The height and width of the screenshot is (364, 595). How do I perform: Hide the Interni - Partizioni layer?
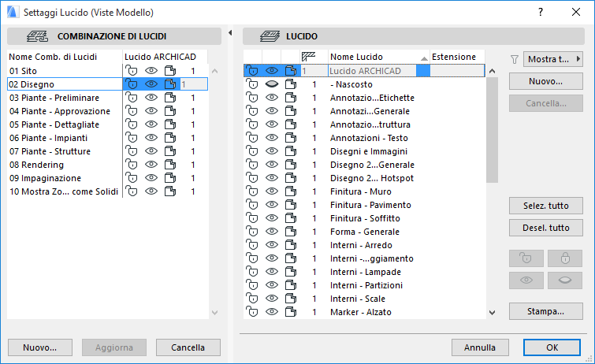tap(272, 285)
